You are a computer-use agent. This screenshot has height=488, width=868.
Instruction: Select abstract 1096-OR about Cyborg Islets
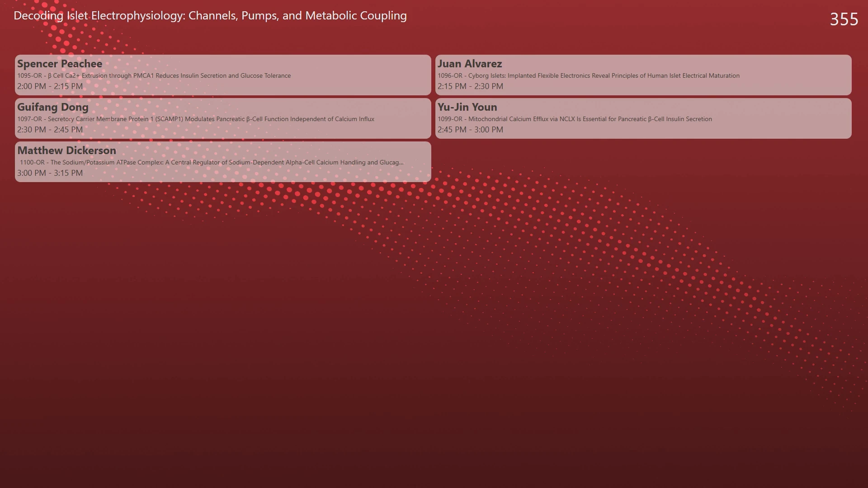[589, 76]
